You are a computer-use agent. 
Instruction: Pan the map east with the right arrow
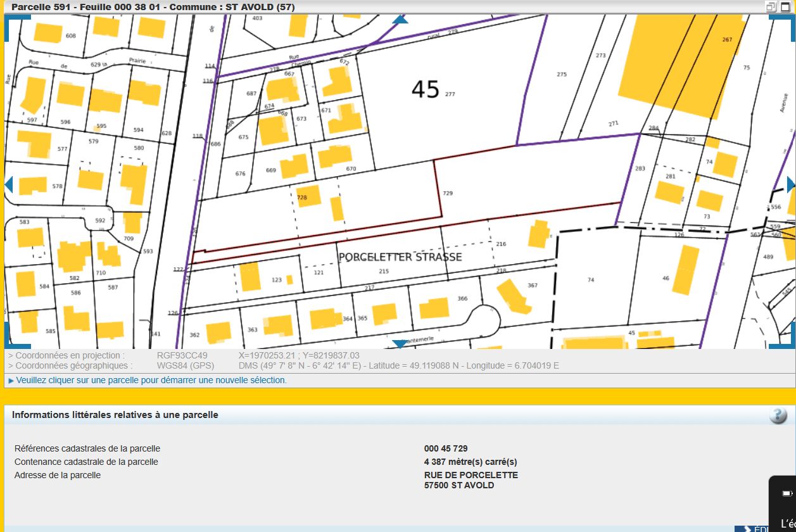[x=790, y=184]
